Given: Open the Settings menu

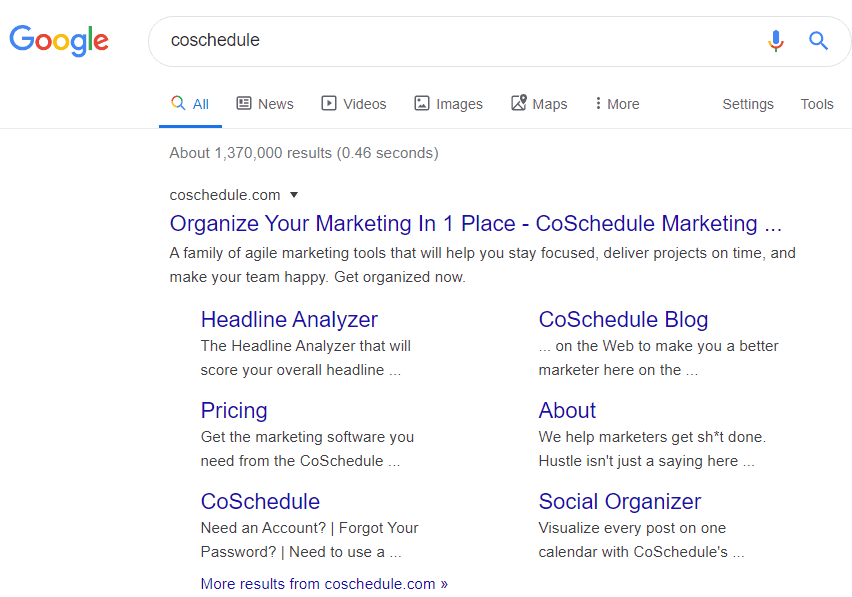Looking at the screenshot, I should click(x=748, y=103).
